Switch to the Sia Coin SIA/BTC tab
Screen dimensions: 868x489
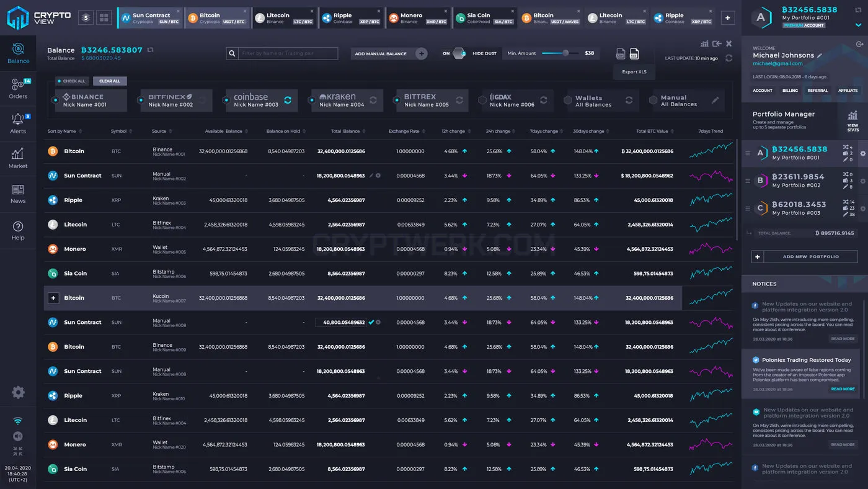pyautogui.click(x=484, y=18)
